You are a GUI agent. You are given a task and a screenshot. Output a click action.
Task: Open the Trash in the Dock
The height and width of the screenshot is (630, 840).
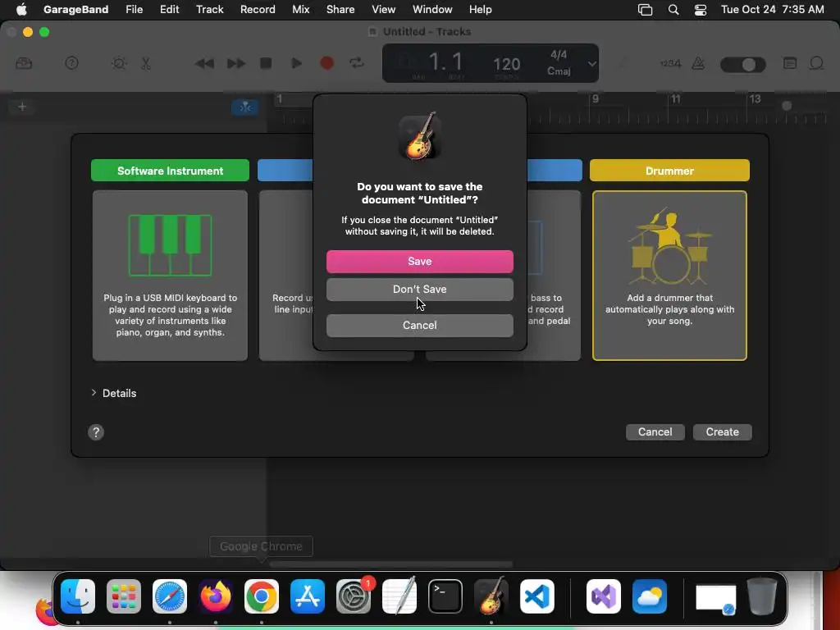(762, 596)
